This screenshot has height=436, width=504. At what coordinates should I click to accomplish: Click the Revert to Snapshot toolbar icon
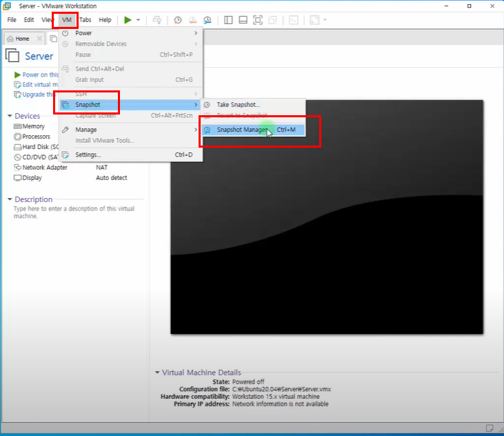(192, 20)
